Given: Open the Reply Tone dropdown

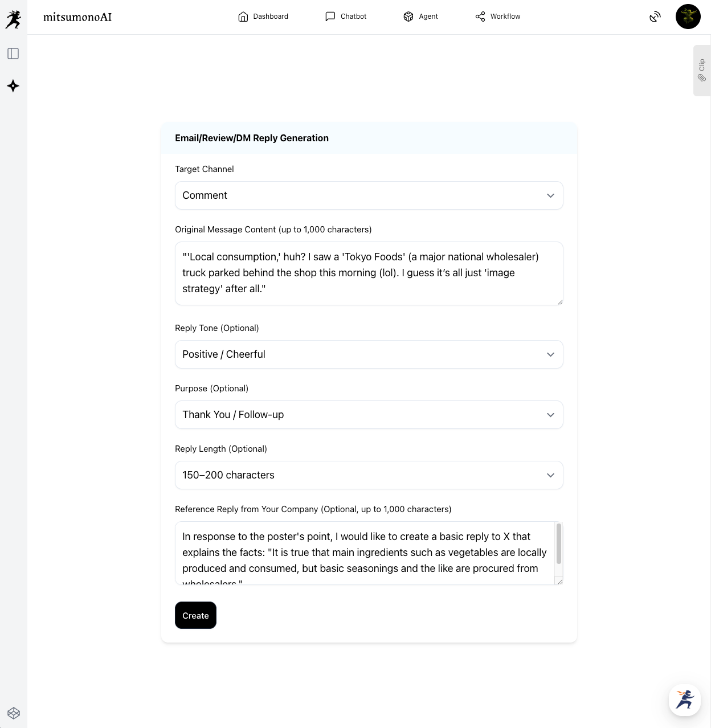Looking at the screenshot, I should (369, 354).
